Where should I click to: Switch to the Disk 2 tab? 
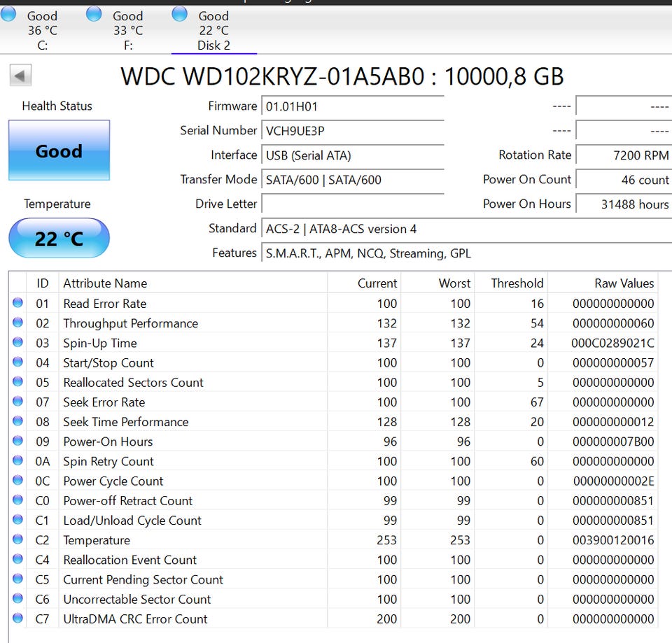(x=214, y=30)
